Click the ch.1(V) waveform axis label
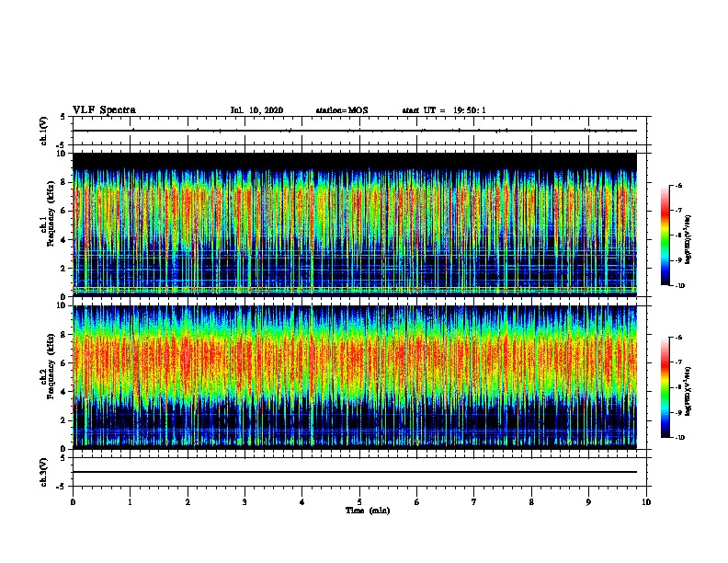This screenshot has width=728, height=563. click(44, 131)
